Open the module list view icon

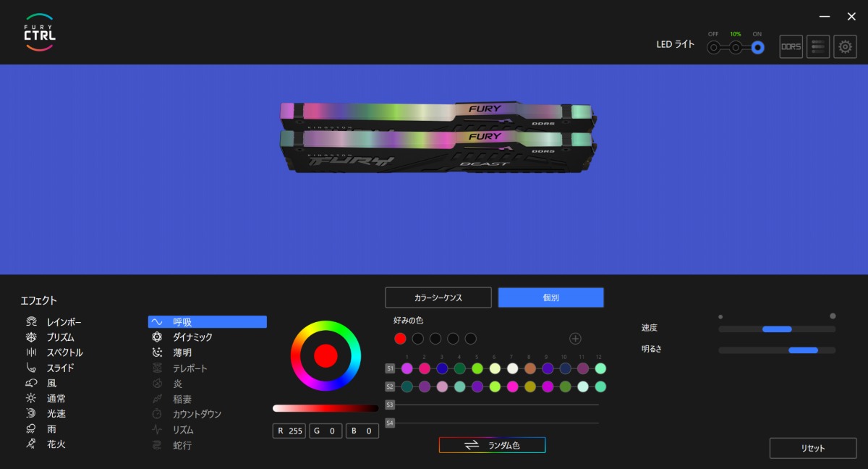click(818, 47)
